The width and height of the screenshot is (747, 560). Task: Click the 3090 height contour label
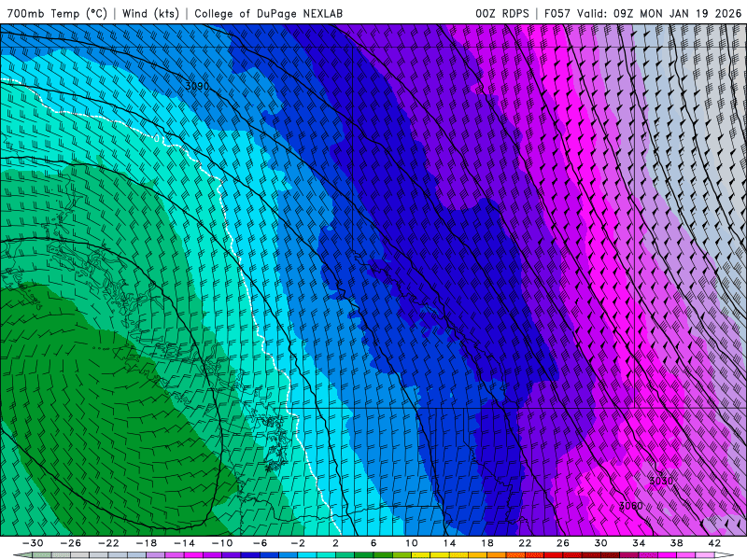[x=197, y=86]
